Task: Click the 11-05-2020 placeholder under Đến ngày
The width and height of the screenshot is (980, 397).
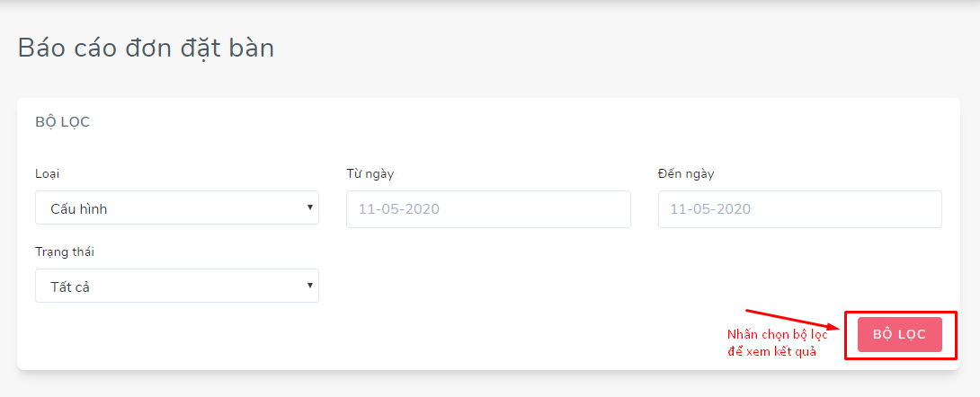Action: click(710, 209)
